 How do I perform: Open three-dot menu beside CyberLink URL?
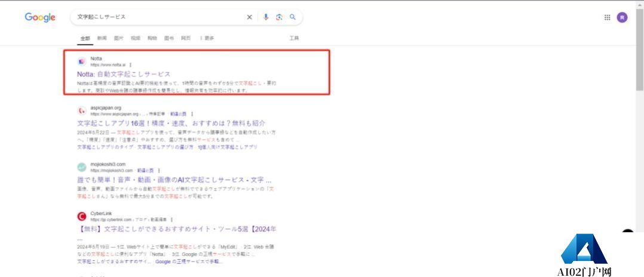pyautogui.click(x=171, y=220)
